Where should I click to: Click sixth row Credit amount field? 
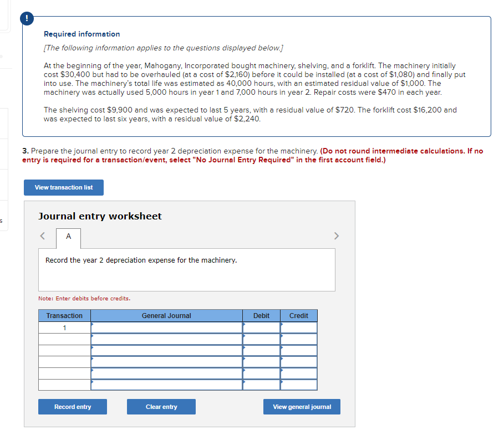pyautogui.click(x=299, y=385)
